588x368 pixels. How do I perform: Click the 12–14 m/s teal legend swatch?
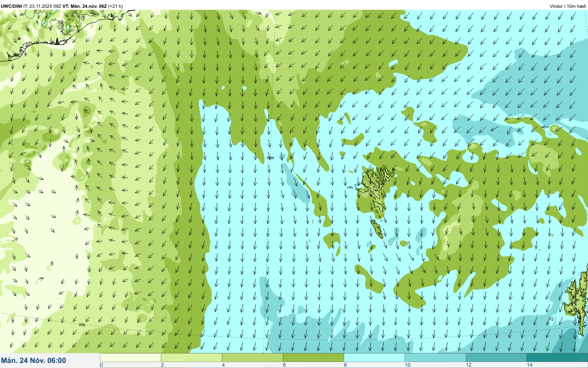pos(496,357)
